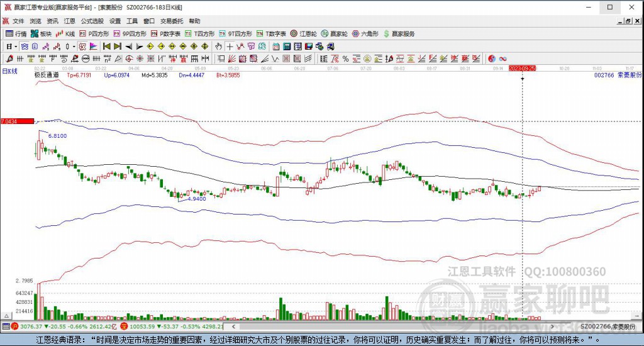Open the 9P四方形 square tool

click(130, 34)
